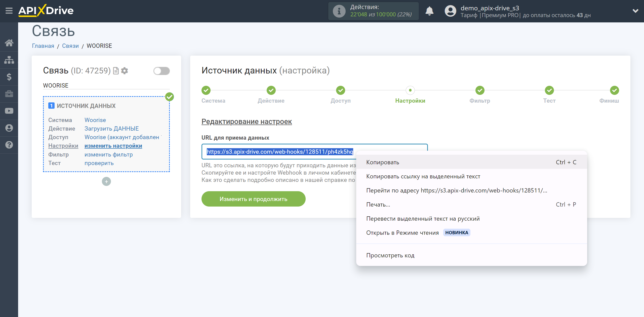Open the briefcase icon in the sidebar
This screenshot has width=644, height=317.
pyautogui.click(x=9, y=94)
